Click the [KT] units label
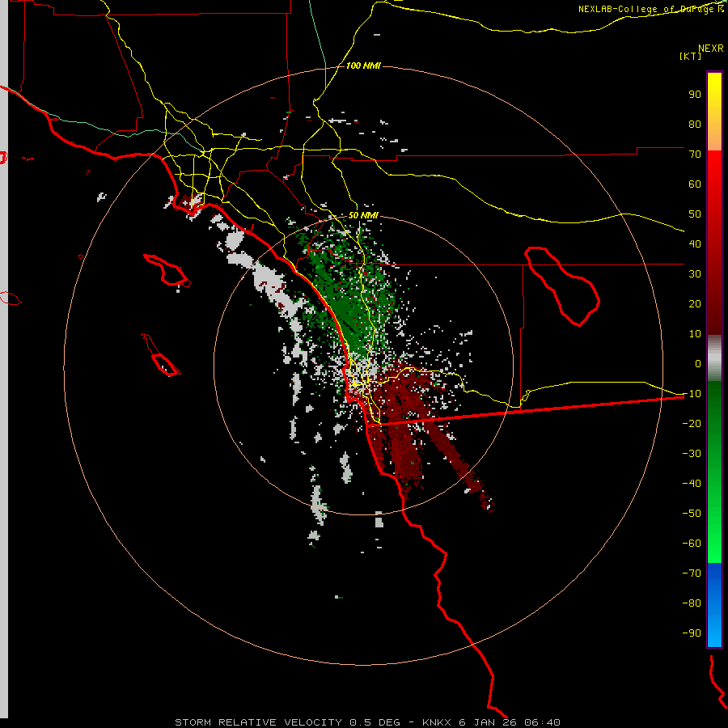Viewport: 728px width, 728px height. pos(690,56)
